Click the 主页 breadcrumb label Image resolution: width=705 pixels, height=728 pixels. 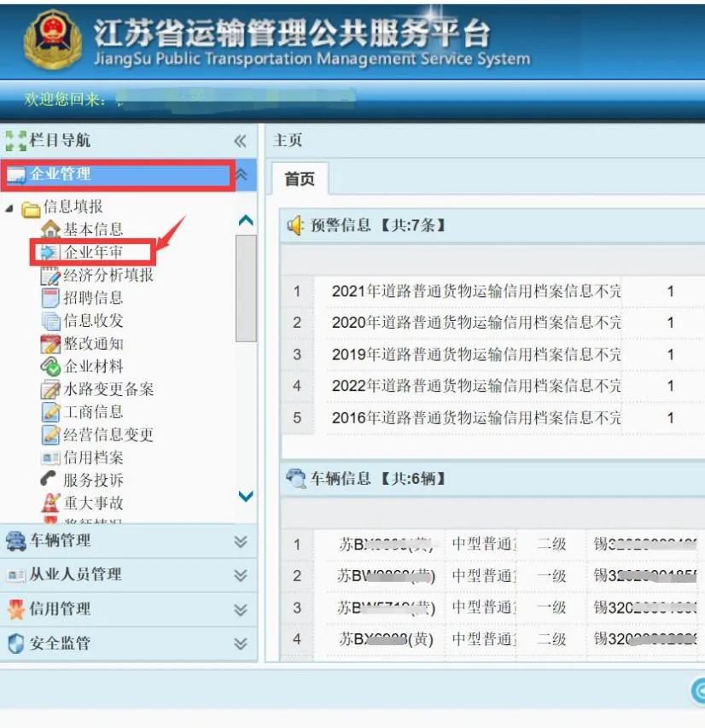pyautogui.click(x=288, y=140)
